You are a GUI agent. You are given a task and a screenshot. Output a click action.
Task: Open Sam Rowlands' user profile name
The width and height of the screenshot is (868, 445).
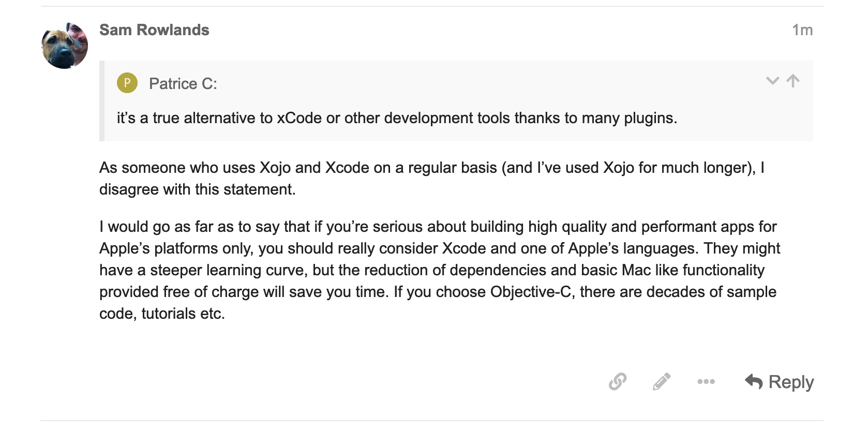(154, 30)
